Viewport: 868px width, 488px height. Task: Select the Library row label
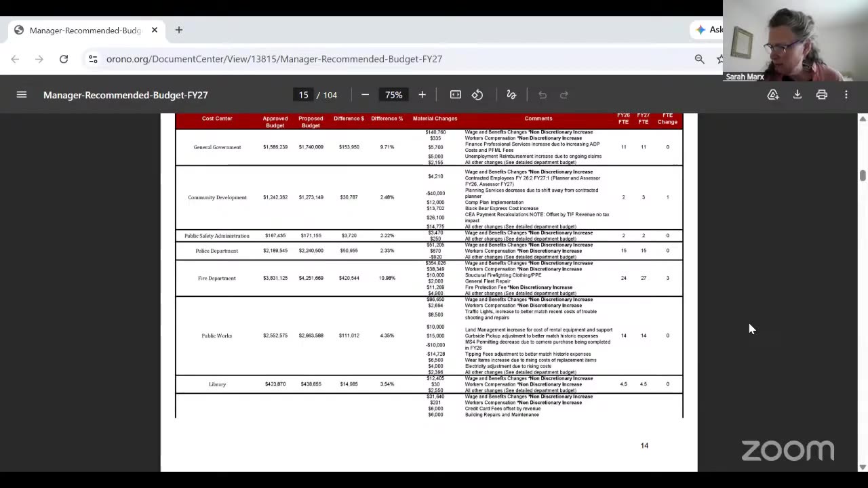pyautogui.click(x=217, y=384)
